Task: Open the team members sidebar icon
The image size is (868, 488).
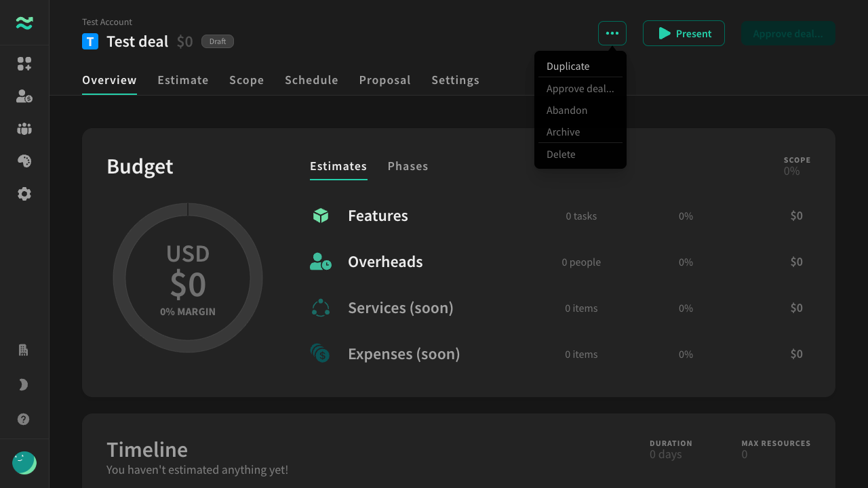Action: click(24, 129)
